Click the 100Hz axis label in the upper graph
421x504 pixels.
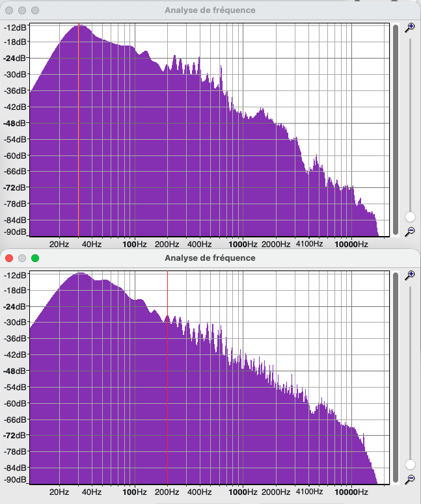coord(133,245)
